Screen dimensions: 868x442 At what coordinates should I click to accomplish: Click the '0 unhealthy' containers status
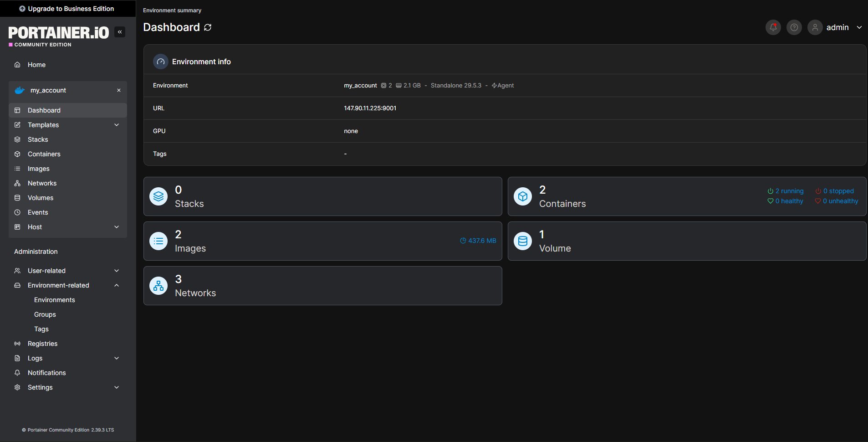[837, 201]
